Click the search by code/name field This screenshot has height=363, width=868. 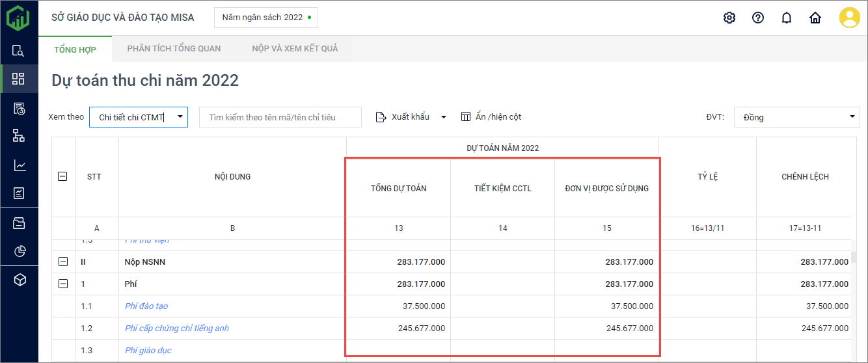[x=280, y=117]
